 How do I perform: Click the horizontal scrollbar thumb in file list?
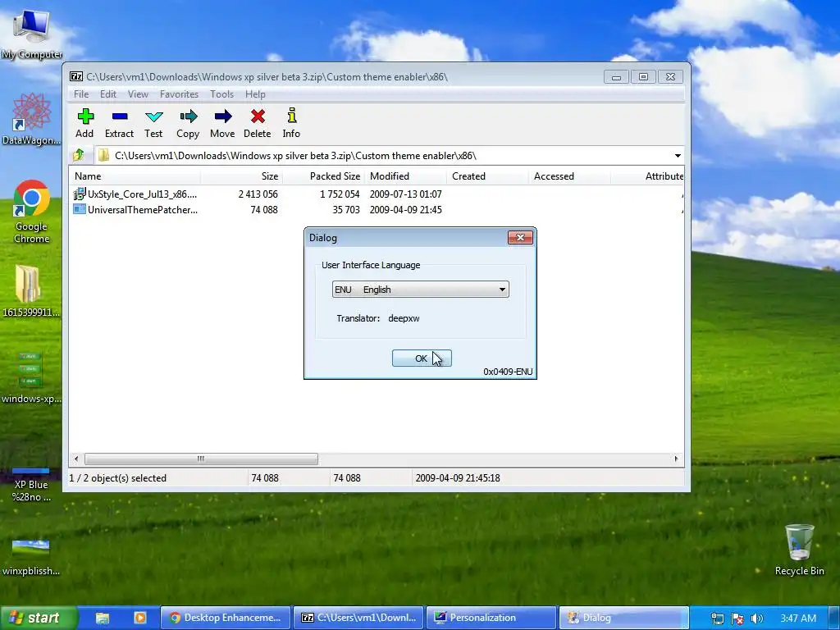click(x=201, y=459)
